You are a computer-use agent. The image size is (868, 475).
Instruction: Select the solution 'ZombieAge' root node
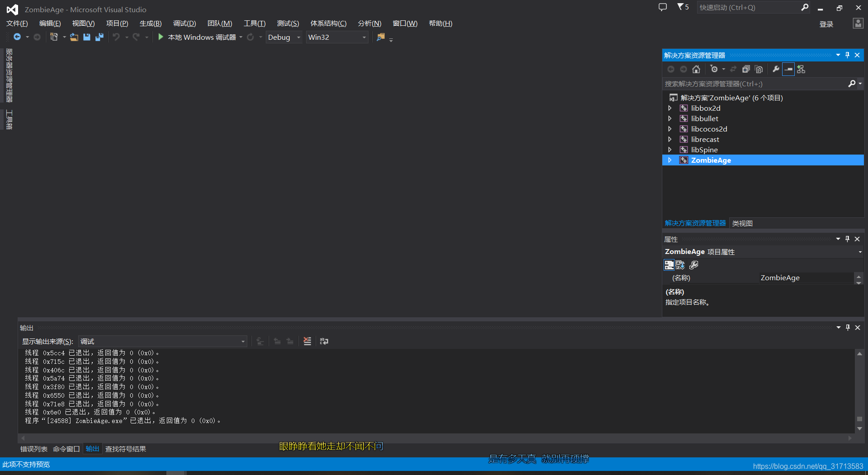click(731, 98)
